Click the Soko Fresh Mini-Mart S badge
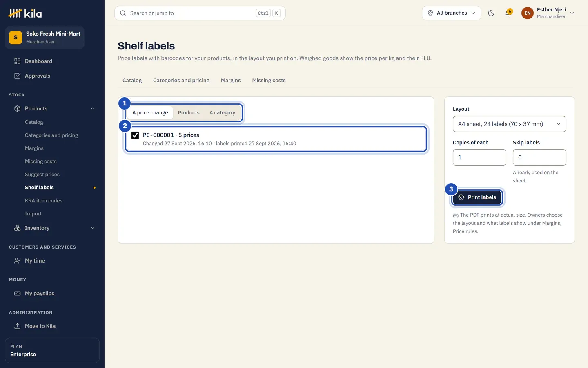 tap(16, 38)
